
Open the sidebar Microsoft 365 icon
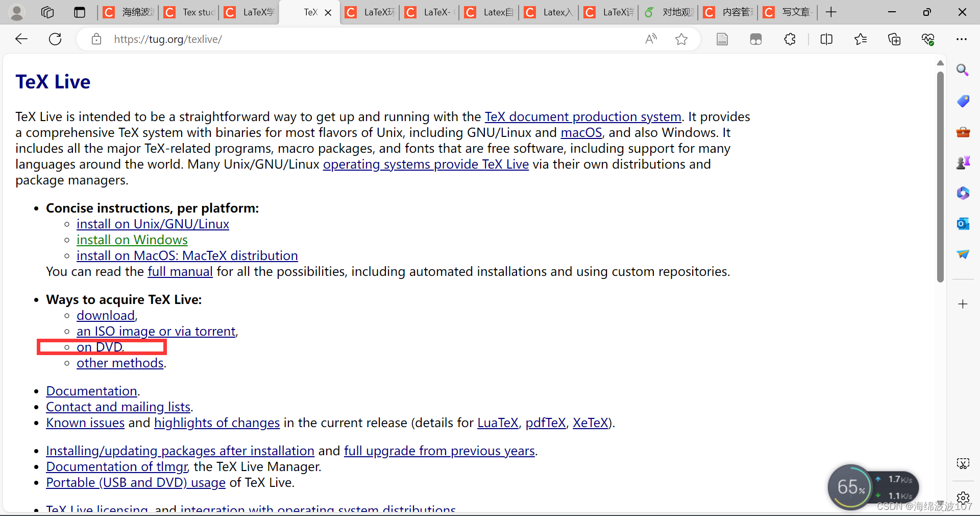tap(963, 193)
